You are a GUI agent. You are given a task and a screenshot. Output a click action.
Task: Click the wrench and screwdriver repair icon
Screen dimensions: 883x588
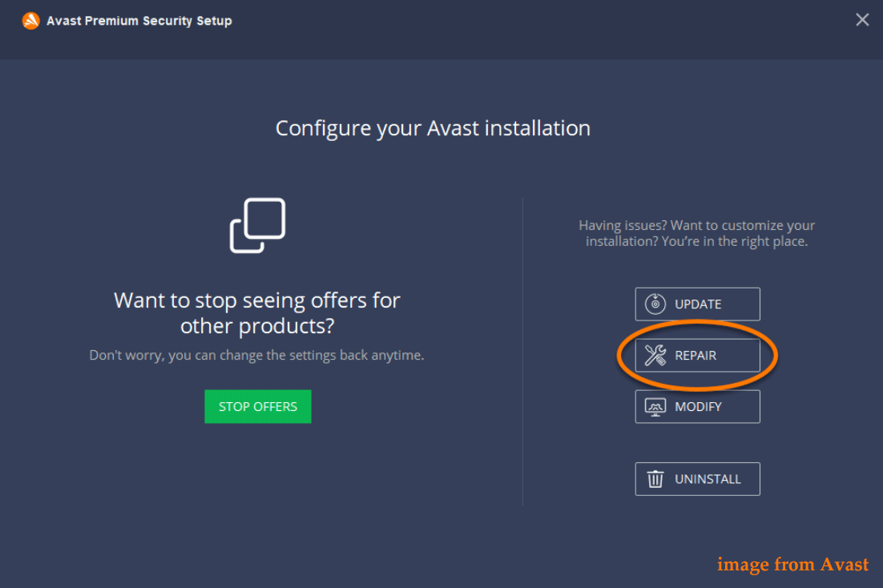tap(655, 356)
